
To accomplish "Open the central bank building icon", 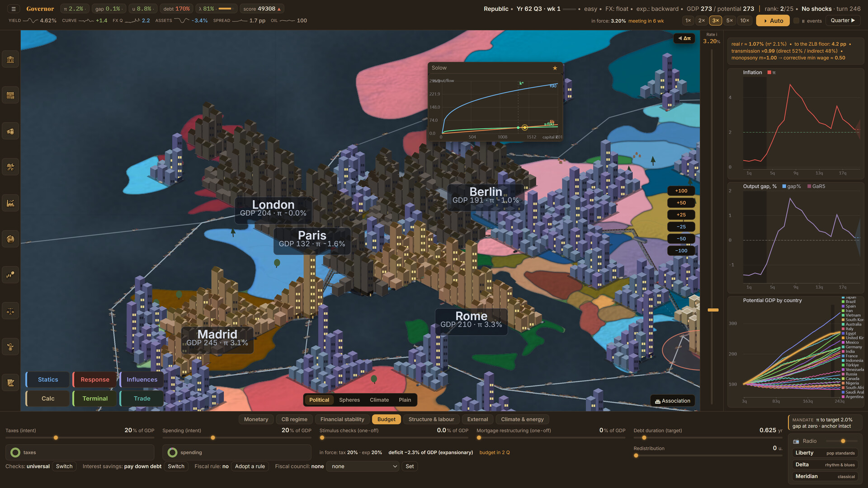I will pyautogui.click(x=10, y=59).
